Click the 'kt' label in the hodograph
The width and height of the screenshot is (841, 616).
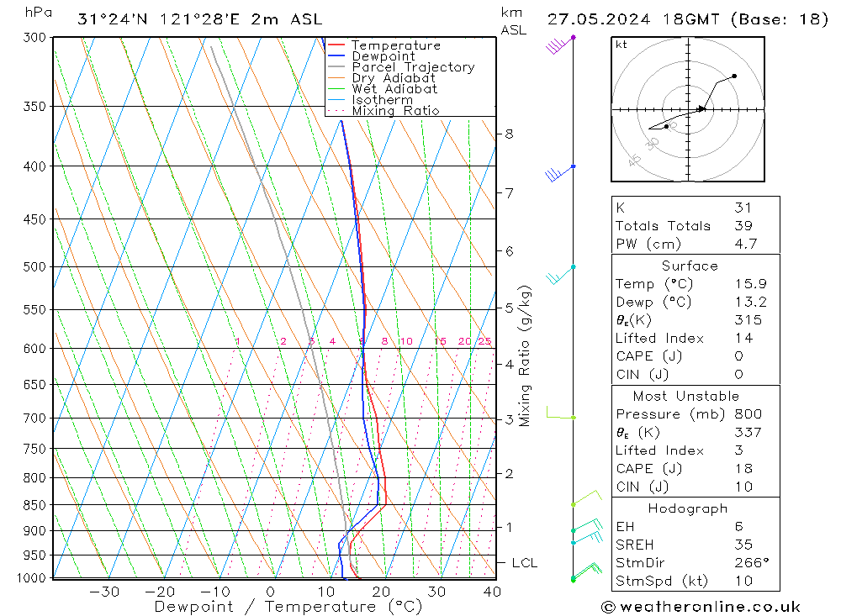tap(621, 45)
